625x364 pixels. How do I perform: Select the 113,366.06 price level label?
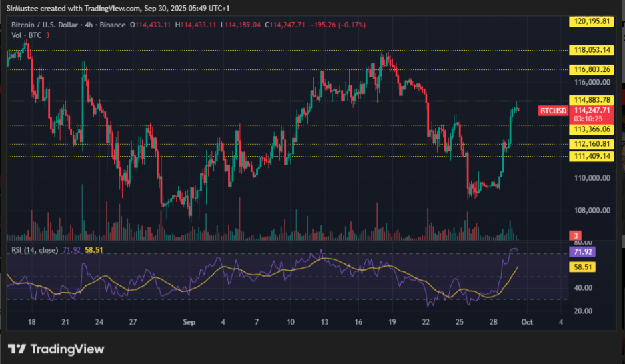(x=590, y=129)
